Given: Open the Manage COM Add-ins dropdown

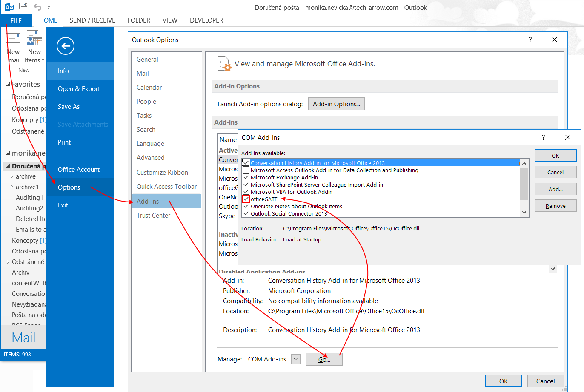Looking at the screenshot, I should [x=296, y=359].
